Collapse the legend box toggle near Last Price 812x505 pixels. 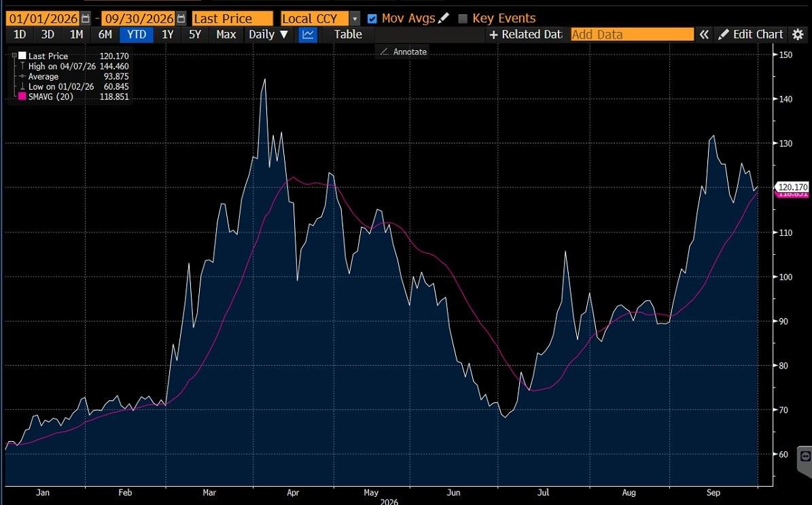click(x=14, y=55)
